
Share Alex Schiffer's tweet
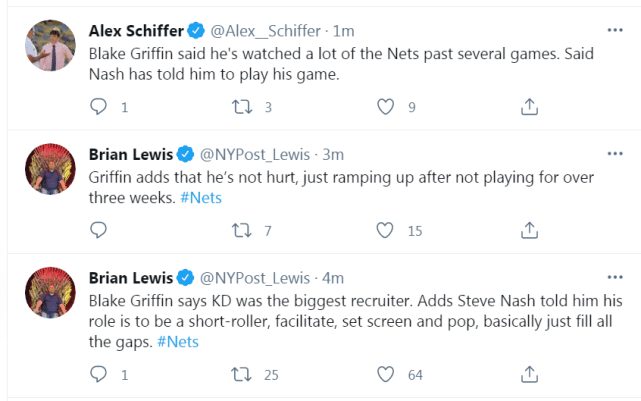530,106
